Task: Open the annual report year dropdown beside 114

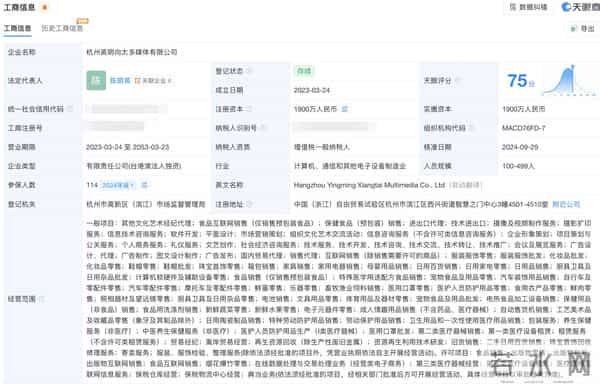Action: (x=118, y=185)
